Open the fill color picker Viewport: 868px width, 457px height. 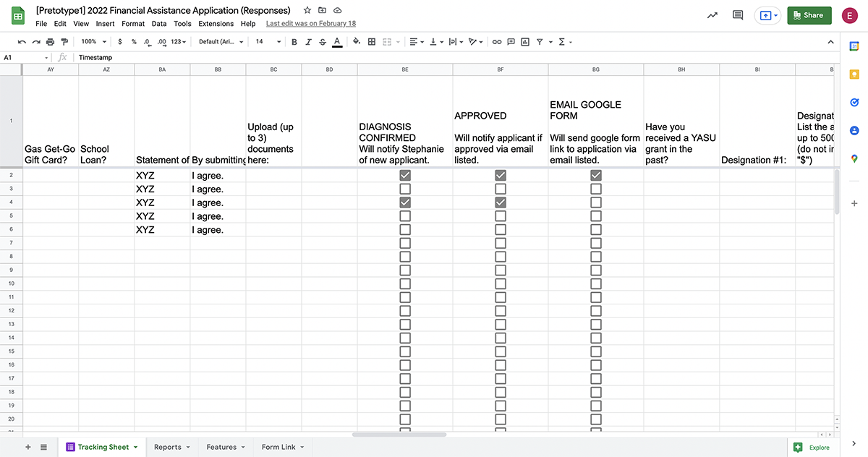pos(357,42)
